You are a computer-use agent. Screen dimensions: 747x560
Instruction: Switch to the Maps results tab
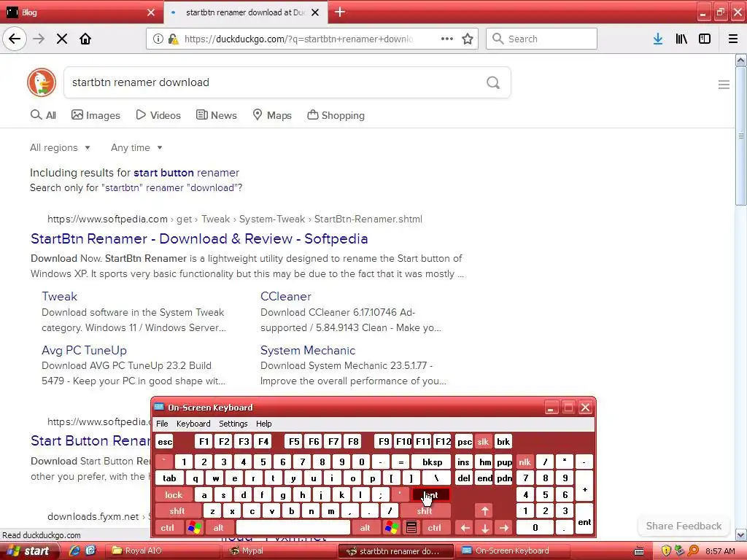(272, 115)
